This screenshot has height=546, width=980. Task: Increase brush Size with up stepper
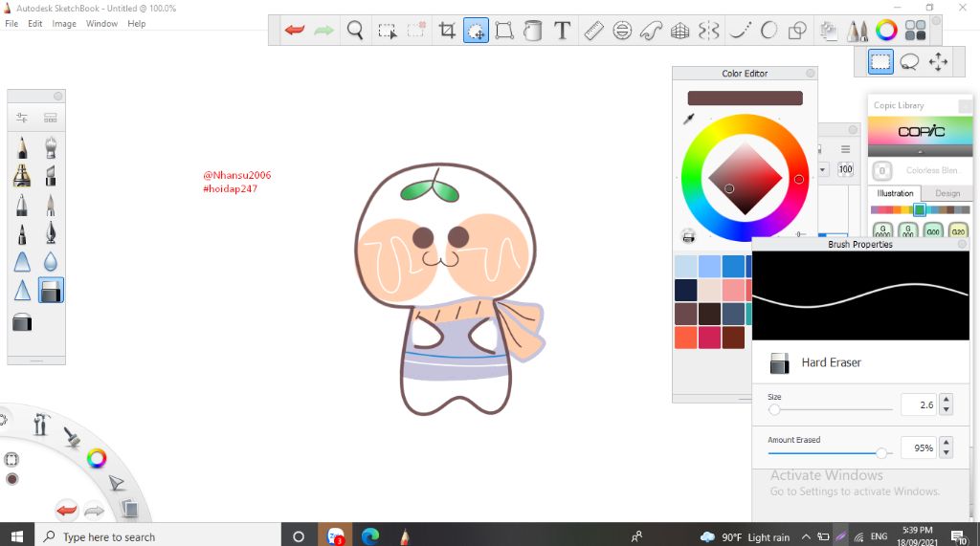point(947,399)
